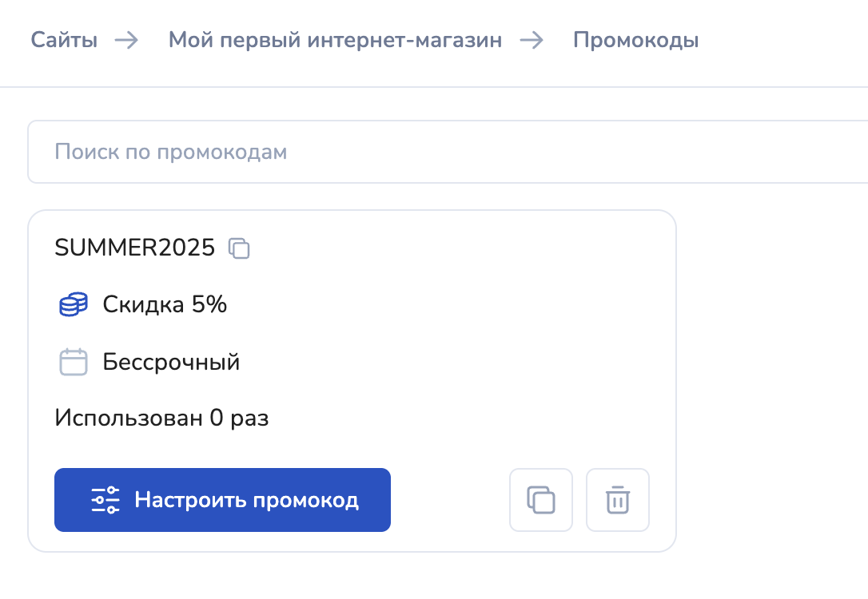Click the calendar validity icon
This screenshot has width=868, height=599.
point(74,363)
